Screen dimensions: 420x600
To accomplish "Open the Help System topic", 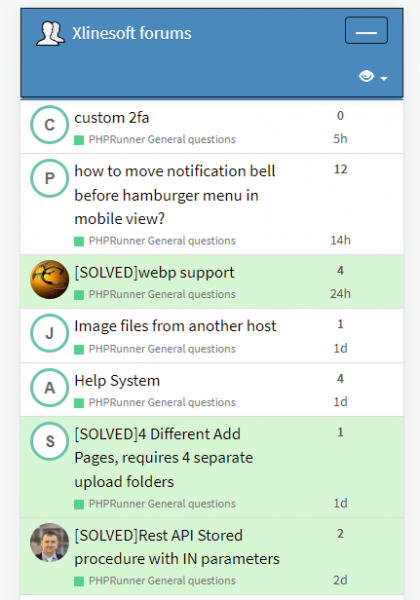I will (117, 381).
